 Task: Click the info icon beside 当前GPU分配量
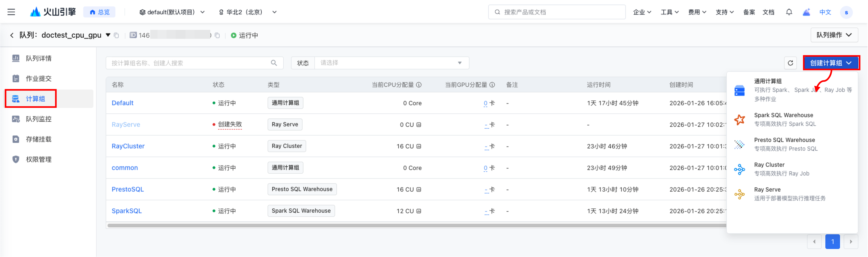point(492,85)
